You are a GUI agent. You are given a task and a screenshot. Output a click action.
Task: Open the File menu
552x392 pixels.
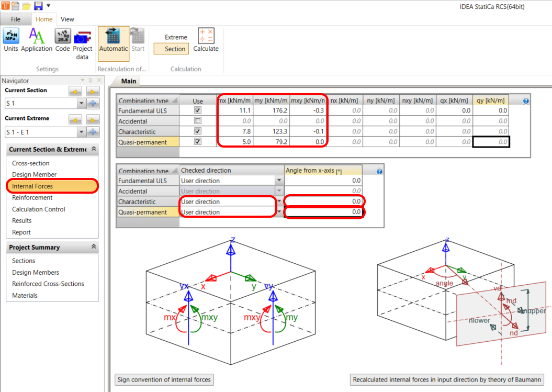click(x=16, y=19)
